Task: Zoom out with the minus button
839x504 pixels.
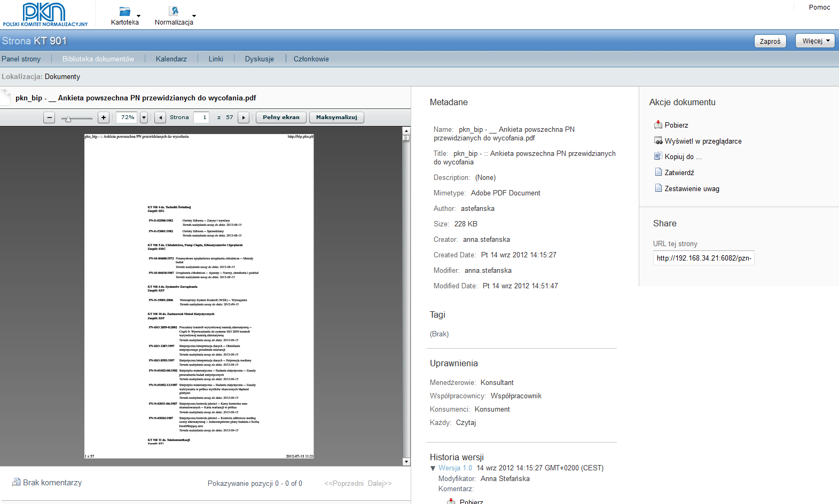Action: point(49,117)
